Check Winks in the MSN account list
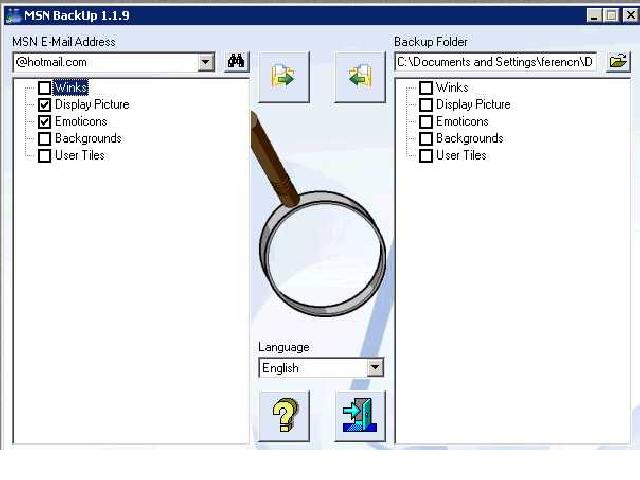Viewport: 640px width, 480px height. (44, 88)
